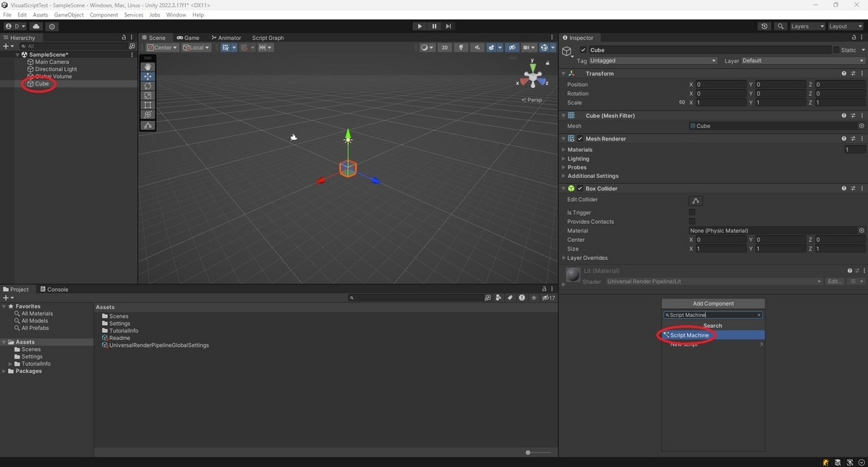Click the Edit shader button
The width and height of the screenshot is (868, 467).
click(835, 282)
